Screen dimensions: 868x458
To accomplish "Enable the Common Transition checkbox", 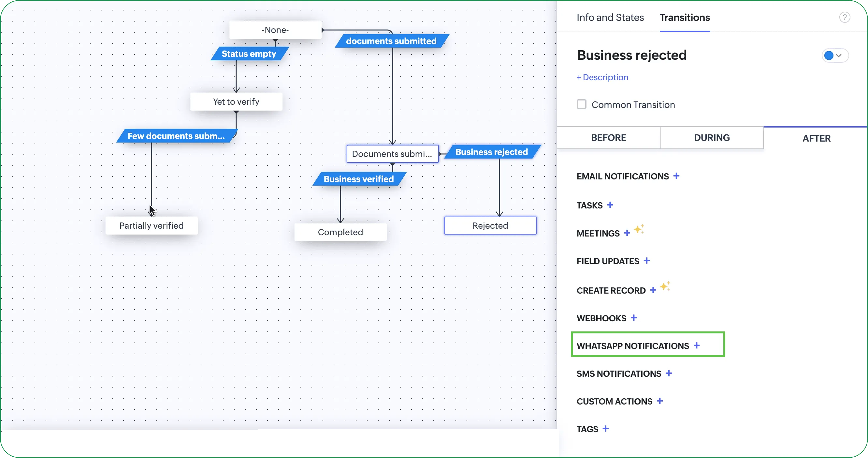I will coord(582,104).
